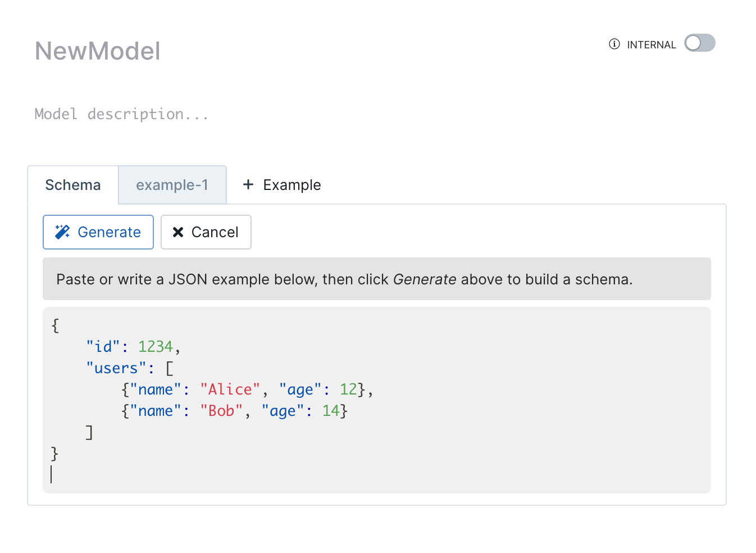Click the age value 14 in the JSON
The image size is (756, 553).
tap(332, 411)
